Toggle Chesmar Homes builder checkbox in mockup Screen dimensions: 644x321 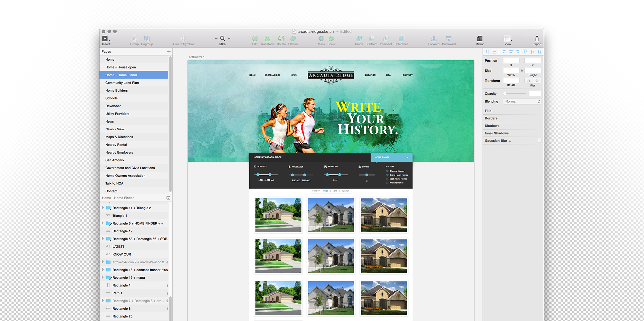pos(387,171)
